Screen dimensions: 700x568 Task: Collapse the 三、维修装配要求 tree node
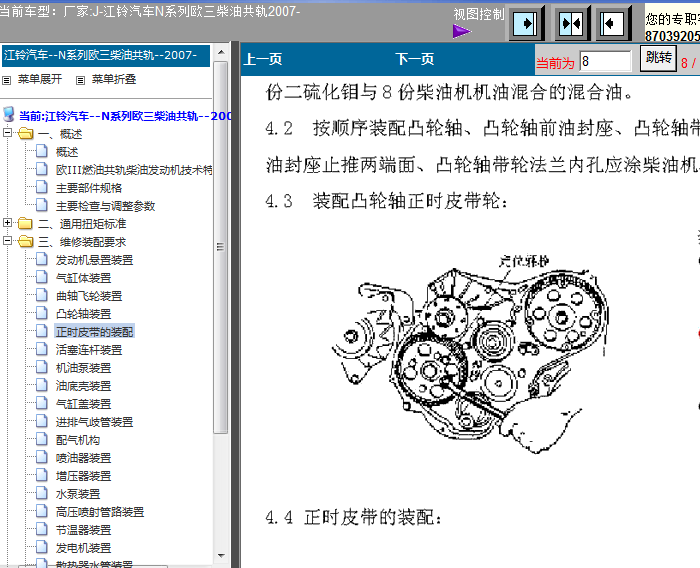point(7,241)
